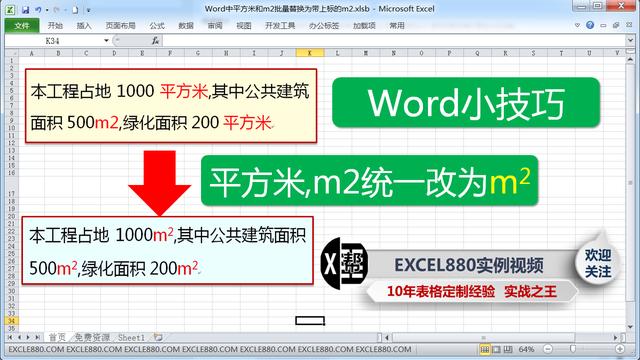Viewport: 640px width, 360px height.
Task: Click the green Word小技巧 banner shape
Action: (x=466, y=102)
